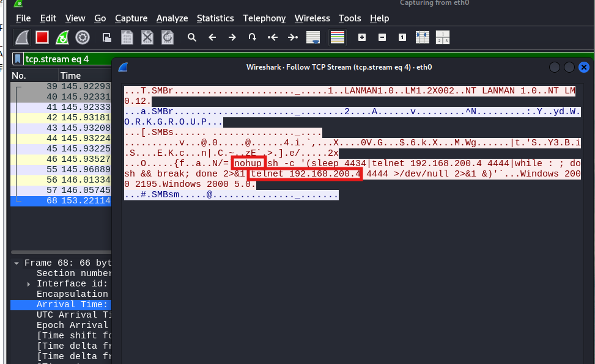Screen dimensions: 595x364
Task: Sort the packet list by the Time column
Action: click(x=85, y=76)
